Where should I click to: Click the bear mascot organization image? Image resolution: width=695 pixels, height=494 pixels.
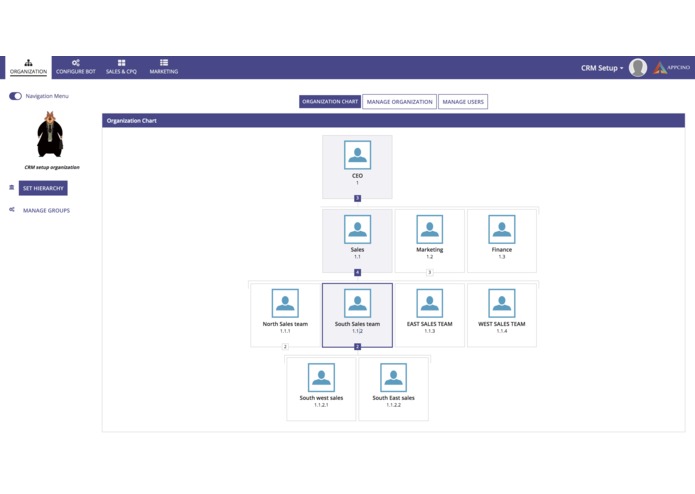tap(50, 134)
